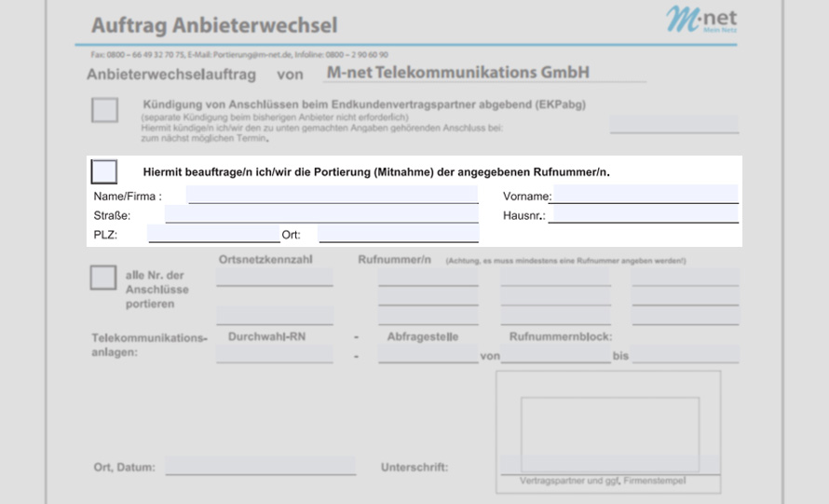Enable alle Nr. der Anschlüsse portieren
Screen dimensions: 829x504
click(x=103, y=278)
